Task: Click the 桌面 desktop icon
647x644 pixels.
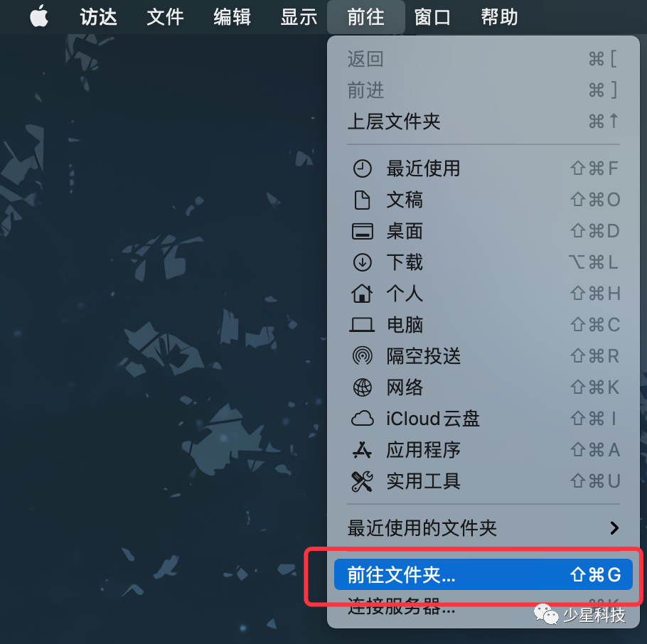Action: (363, 232)
